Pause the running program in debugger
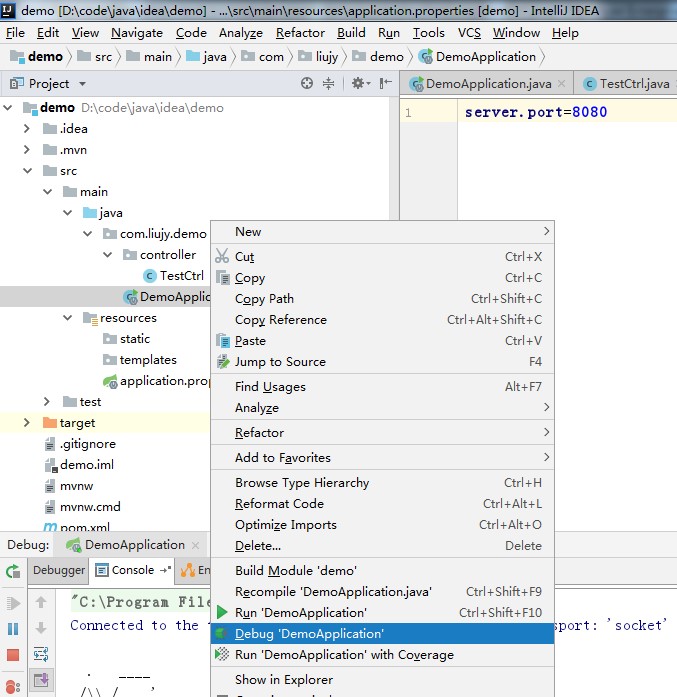The width and height of the screenshot is (677, 697). point(13,629)
